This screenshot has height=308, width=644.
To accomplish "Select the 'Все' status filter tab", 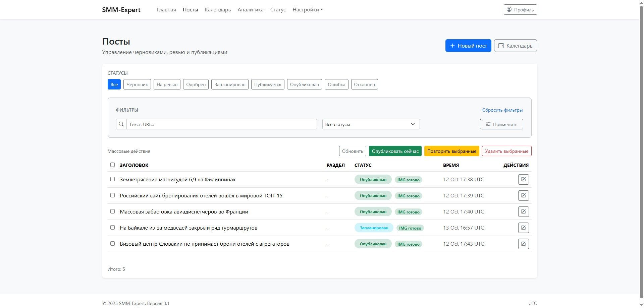I will point(114,84).
